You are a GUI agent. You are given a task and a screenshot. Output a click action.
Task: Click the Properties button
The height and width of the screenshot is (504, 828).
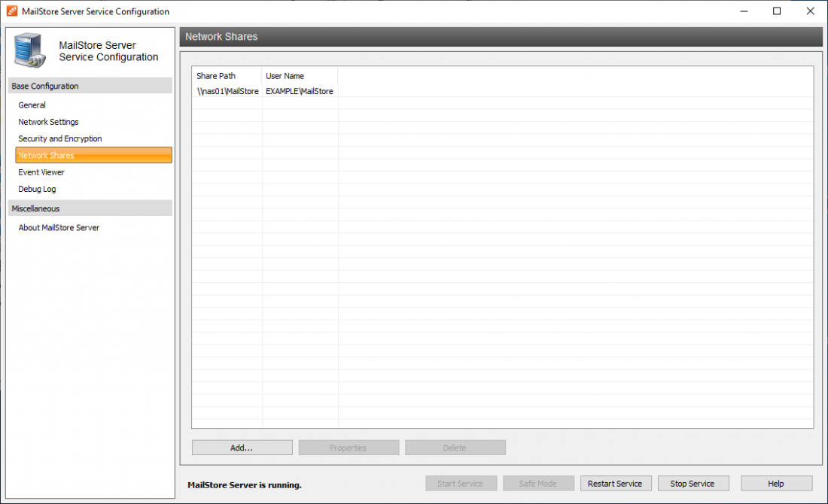[349, 447]
